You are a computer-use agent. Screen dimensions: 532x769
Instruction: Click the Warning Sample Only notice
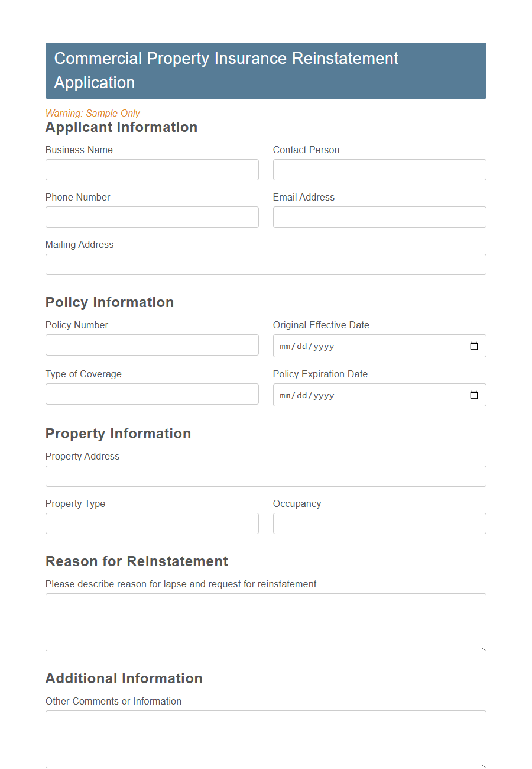coord(92,113)
